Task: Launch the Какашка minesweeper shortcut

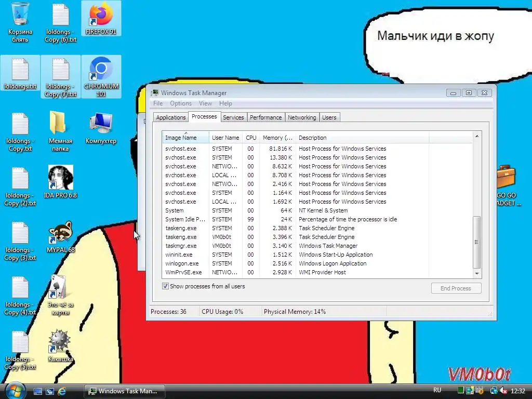Action: pyautogui.click(x=60, y=345)
